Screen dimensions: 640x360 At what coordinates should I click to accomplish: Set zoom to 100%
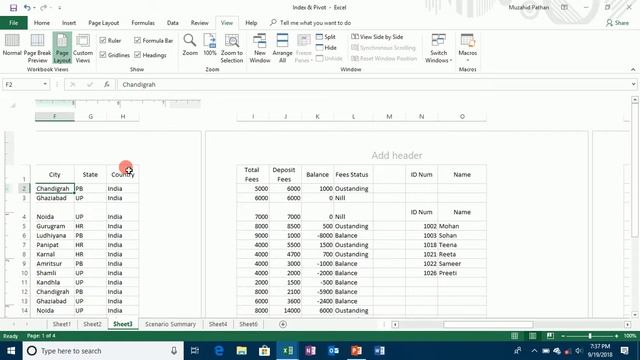pos(210,45)
